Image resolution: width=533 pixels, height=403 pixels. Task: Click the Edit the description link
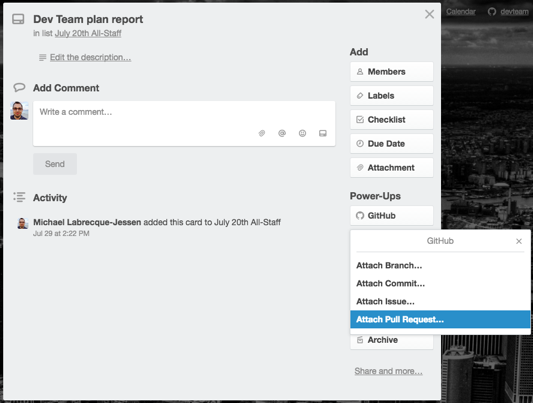click(x=90, y=57)
